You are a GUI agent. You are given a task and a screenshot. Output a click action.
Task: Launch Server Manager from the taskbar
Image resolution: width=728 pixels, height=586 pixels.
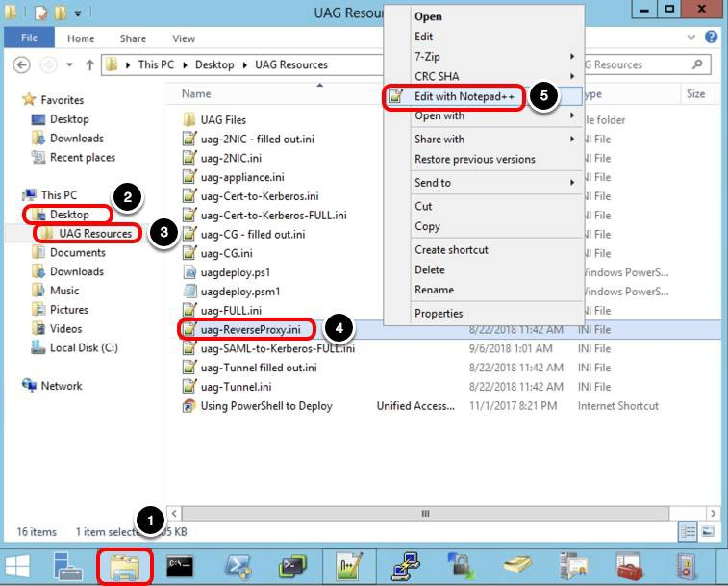point(67,567)
